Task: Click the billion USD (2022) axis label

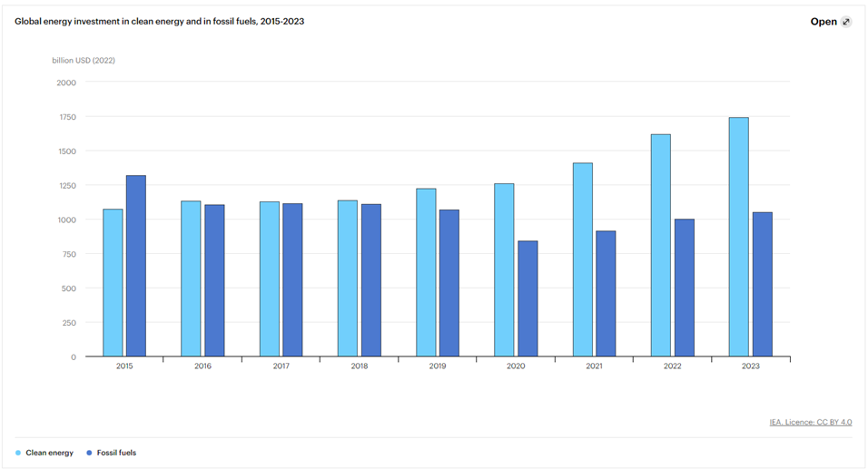Action: point(84,60)
